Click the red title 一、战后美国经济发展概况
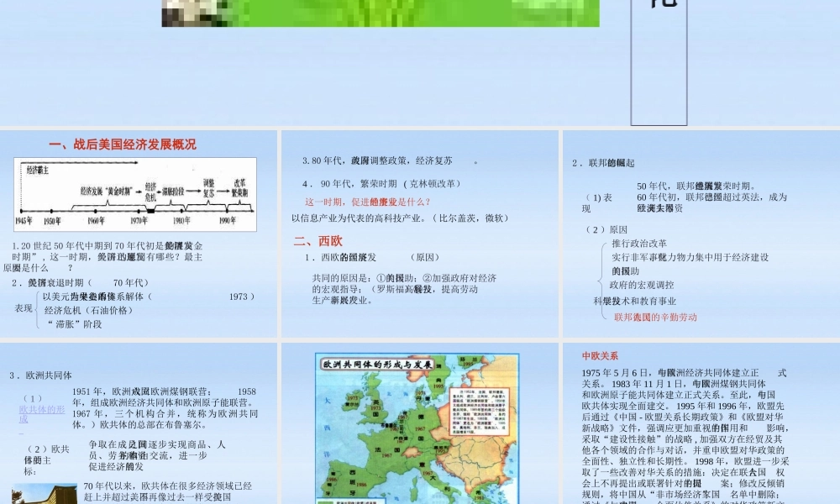Image resolution: width=840 pixels, height=504 pixels. [123, 144]
